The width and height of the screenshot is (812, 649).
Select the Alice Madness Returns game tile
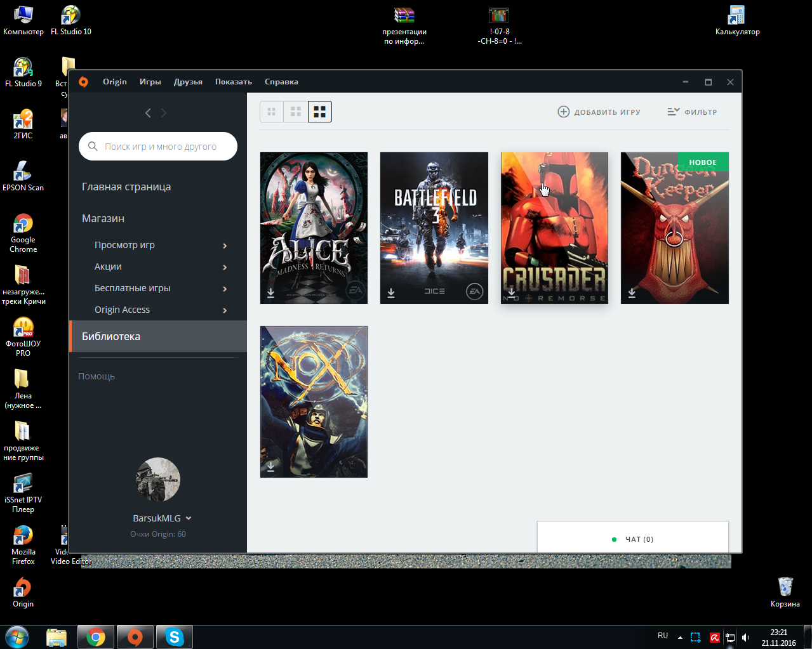coord(314,228)
